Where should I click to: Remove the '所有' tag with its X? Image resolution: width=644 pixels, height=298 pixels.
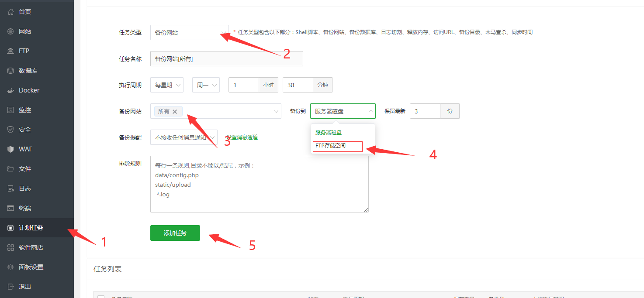175,111
